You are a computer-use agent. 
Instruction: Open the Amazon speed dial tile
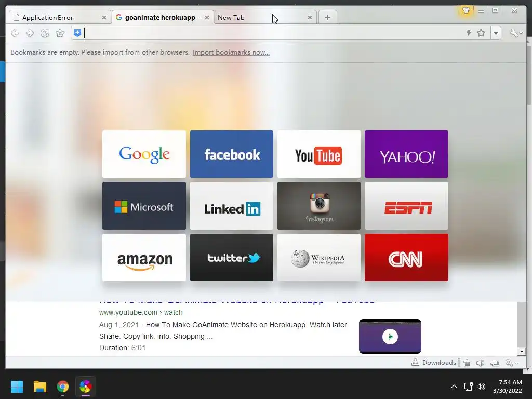pyautogui.click(x=144, y=258)
